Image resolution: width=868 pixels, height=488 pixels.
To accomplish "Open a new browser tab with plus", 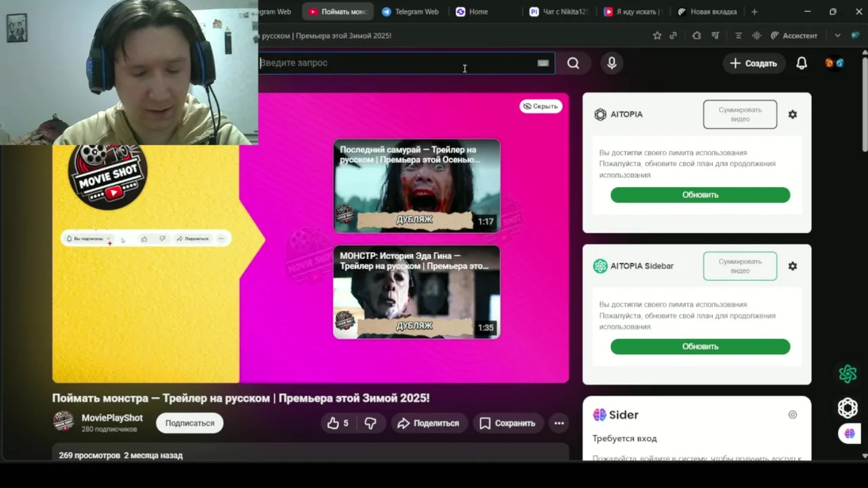I will (755, 12).
